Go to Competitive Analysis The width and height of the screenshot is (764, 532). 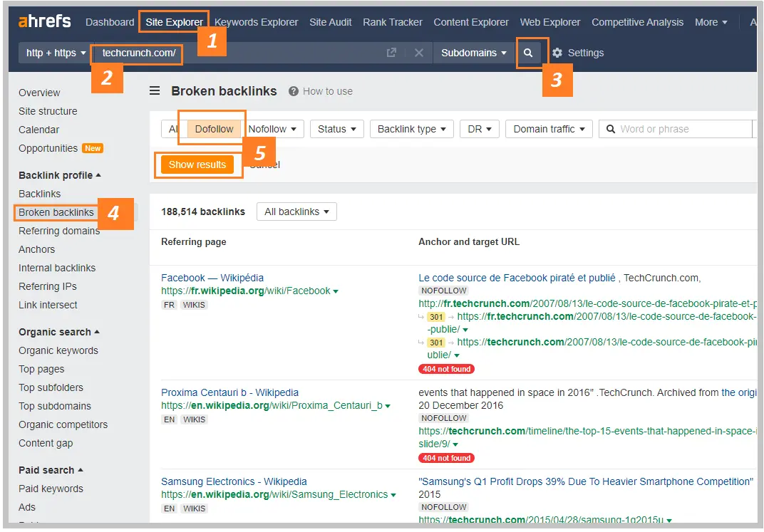(637, 22)
